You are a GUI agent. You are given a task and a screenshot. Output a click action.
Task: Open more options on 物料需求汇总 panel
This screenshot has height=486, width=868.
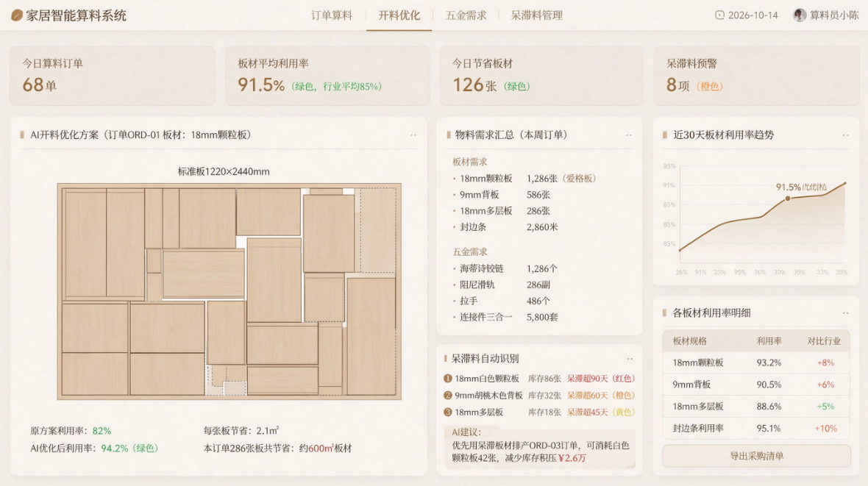(x=629, y=135)
